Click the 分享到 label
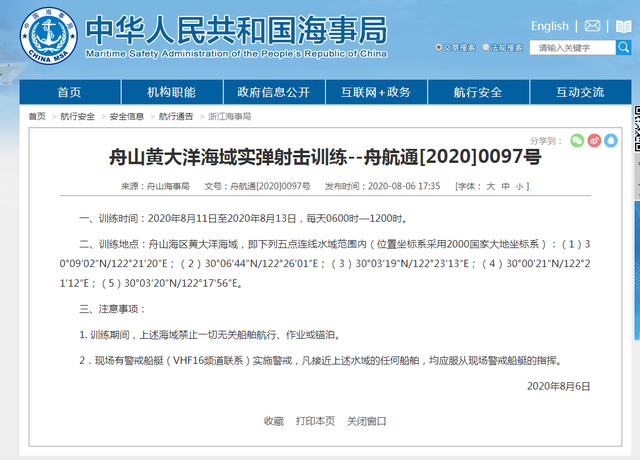Viewport: 640px width, 460px height. click(546, 141)
